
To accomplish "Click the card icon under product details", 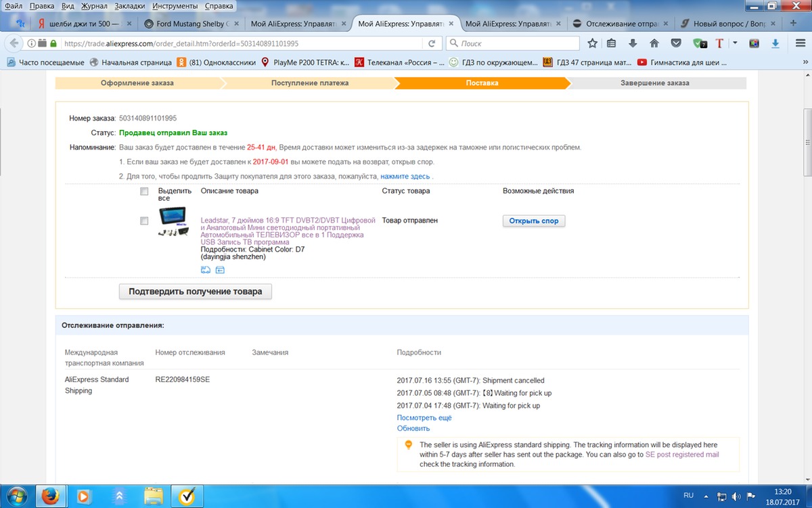I will click(x=220, y=270).
